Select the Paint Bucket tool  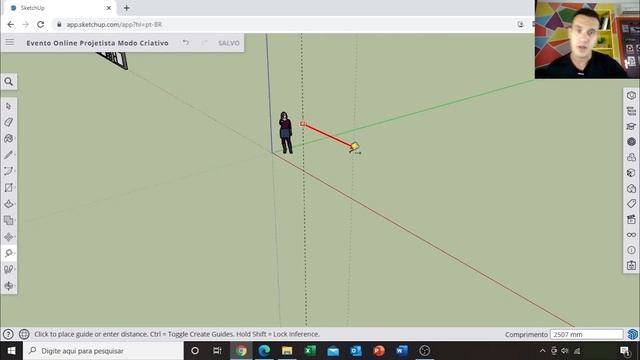(9, 139)
